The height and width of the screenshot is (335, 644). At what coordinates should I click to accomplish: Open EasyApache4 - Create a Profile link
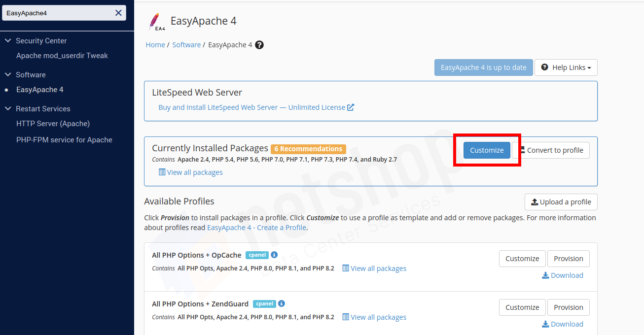pos(256,228)
